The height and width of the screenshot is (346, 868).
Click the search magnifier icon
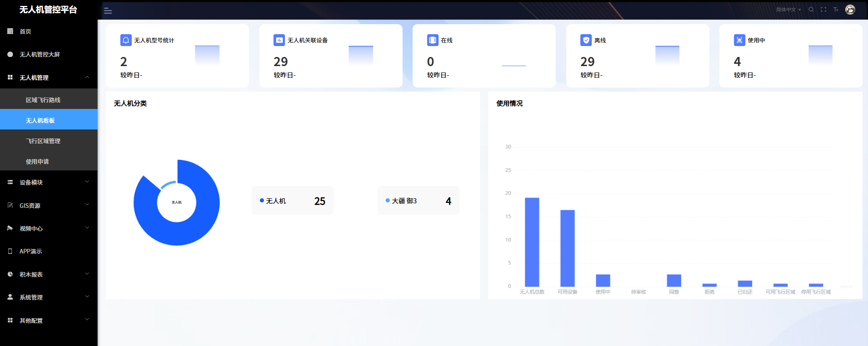(811, 10)
